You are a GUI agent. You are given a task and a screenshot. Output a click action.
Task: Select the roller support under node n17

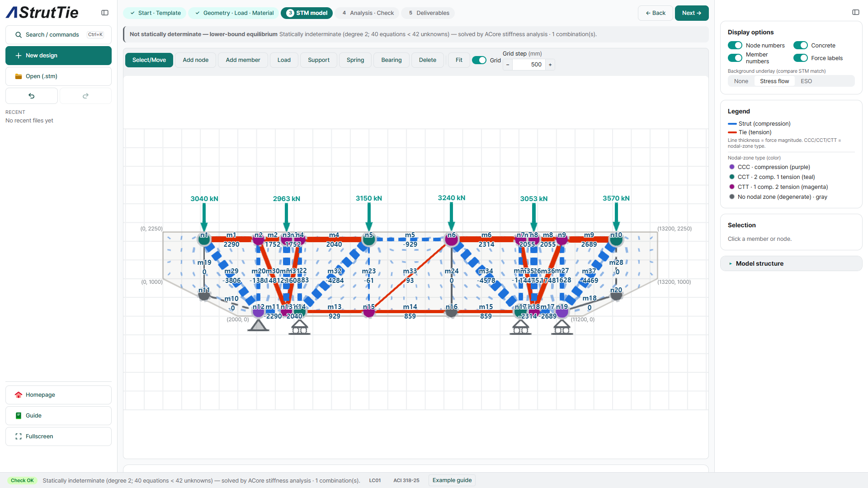pyautogui.click(x=520, y=327)
